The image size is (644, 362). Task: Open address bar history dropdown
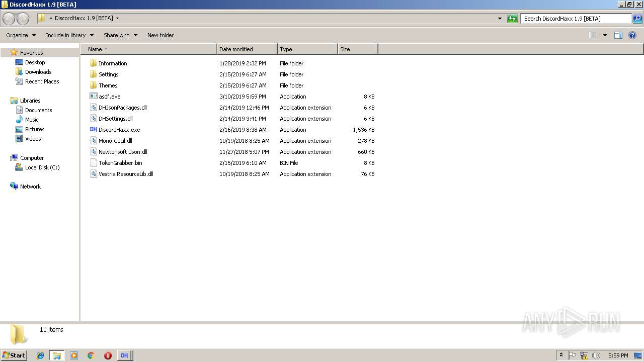(x=500, y=19)
